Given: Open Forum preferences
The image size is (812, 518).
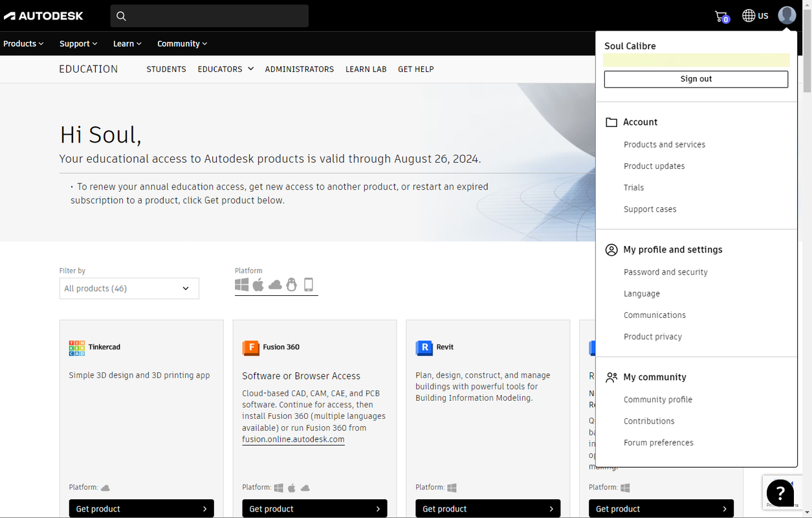Looking at the screenshot, I should click(659, 443).
